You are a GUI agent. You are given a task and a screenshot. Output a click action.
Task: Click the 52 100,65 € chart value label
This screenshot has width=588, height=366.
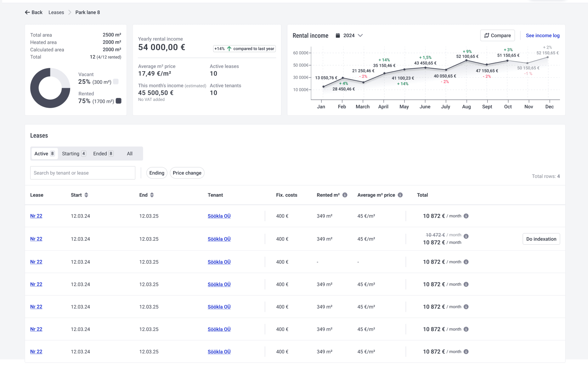coord(467,56)
